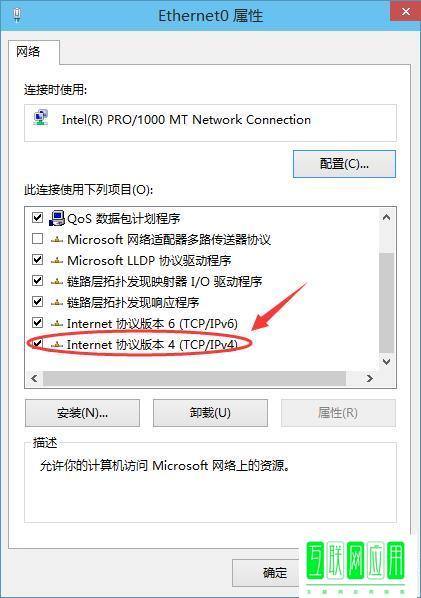Viewport: 421px width, 598px height.
Task: Click the Ethernet0 title bar window icon
Action: point(17,15)
